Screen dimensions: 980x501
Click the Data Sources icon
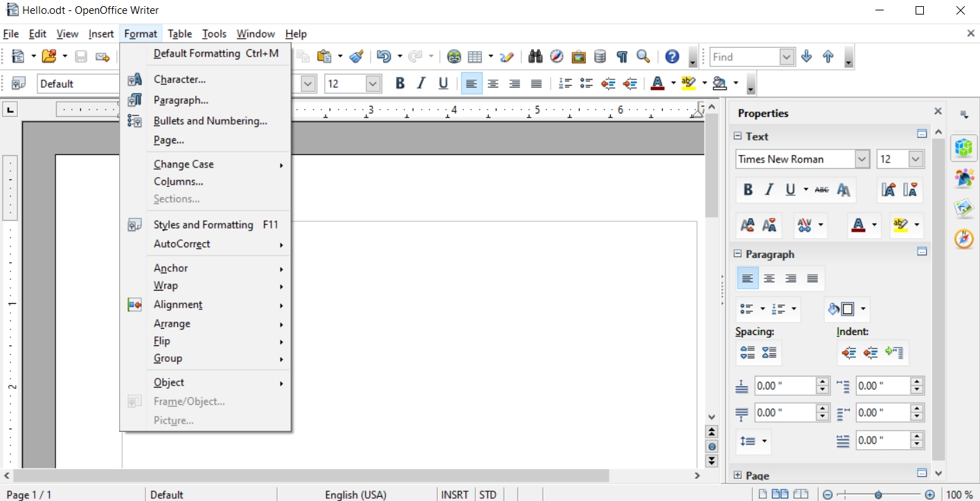coord(600,57)
